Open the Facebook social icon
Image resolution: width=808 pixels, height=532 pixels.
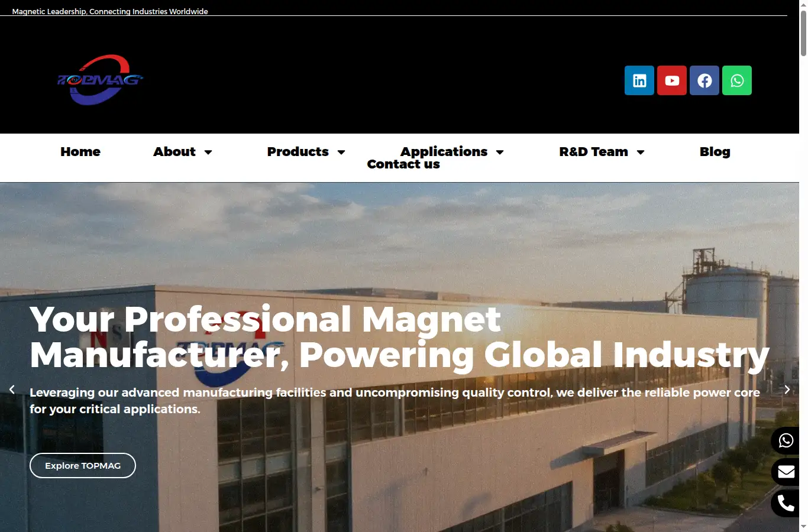click(704, 80)
